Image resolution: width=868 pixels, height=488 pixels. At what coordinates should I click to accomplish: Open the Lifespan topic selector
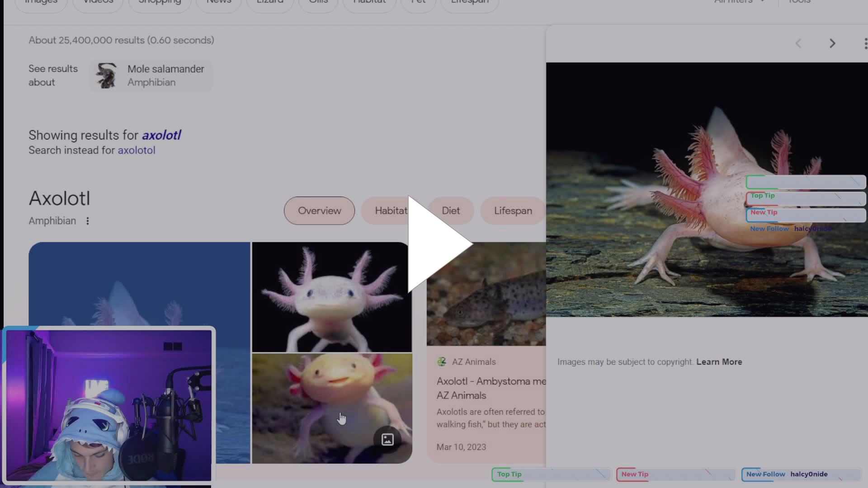[513, 211]
